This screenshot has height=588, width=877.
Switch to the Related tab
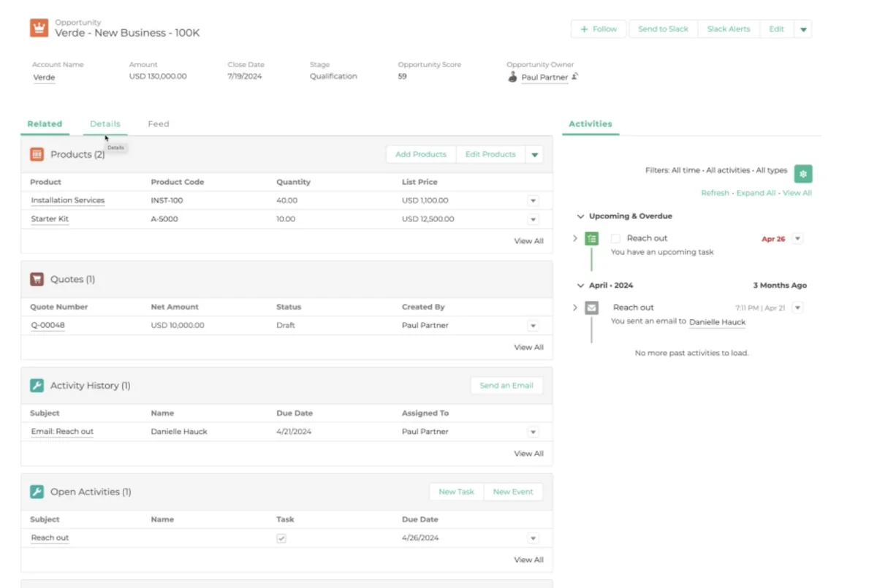[45, 124]
